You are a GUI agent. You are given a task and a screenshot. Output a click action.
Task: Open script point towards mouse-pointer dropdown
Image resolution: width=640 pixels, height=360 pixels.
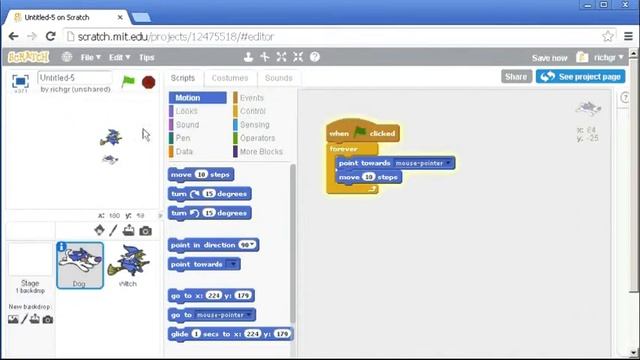pyautogui.click(x=448, y=163)
